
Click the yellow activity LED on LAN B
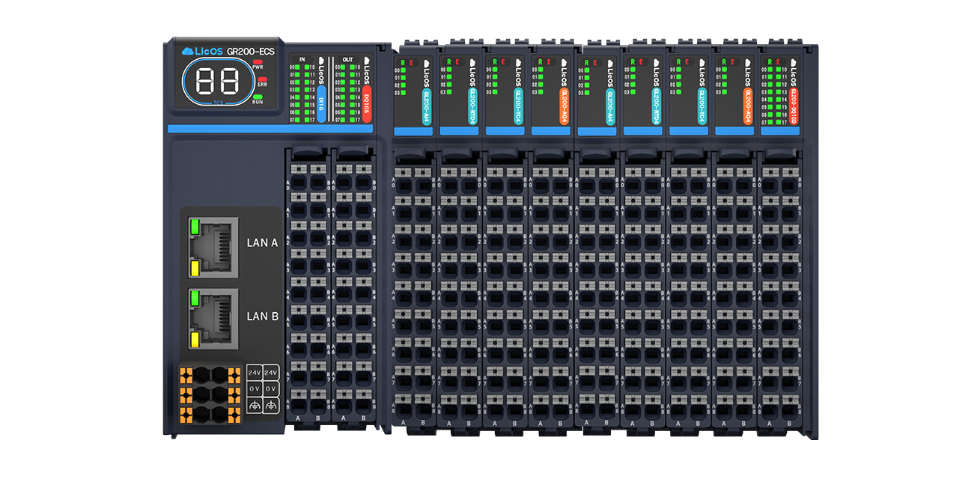point(195,341)
